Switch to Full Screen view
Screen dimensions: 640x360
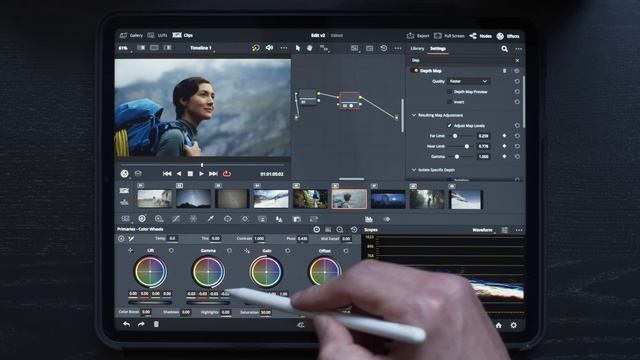[449, 36]
